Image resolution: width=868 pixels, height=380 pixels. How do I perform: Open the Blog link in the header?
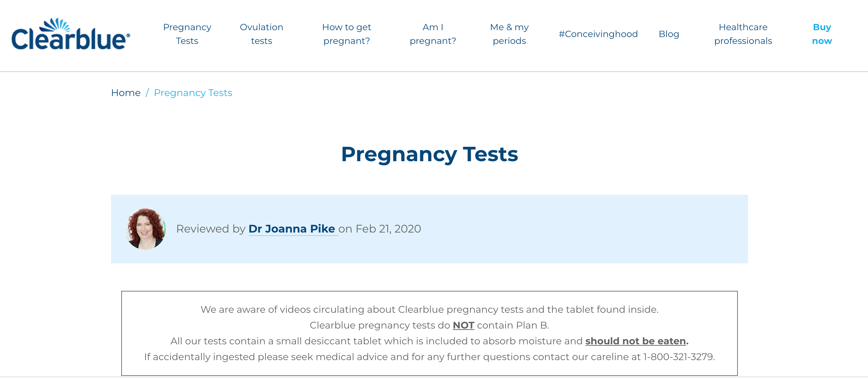pyautogui.click(x=669, y=34)
